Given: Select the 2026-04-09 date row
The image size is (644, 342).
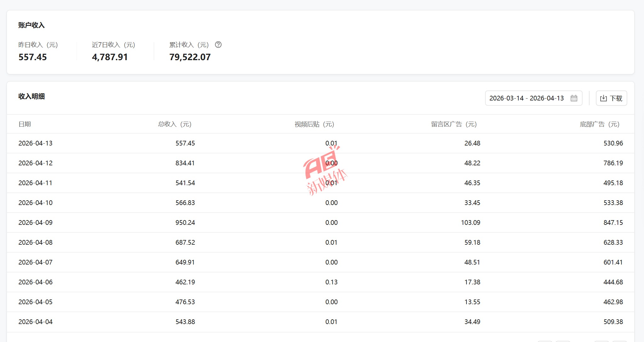Looking at the screenshot, I should (x=320, y=223).
